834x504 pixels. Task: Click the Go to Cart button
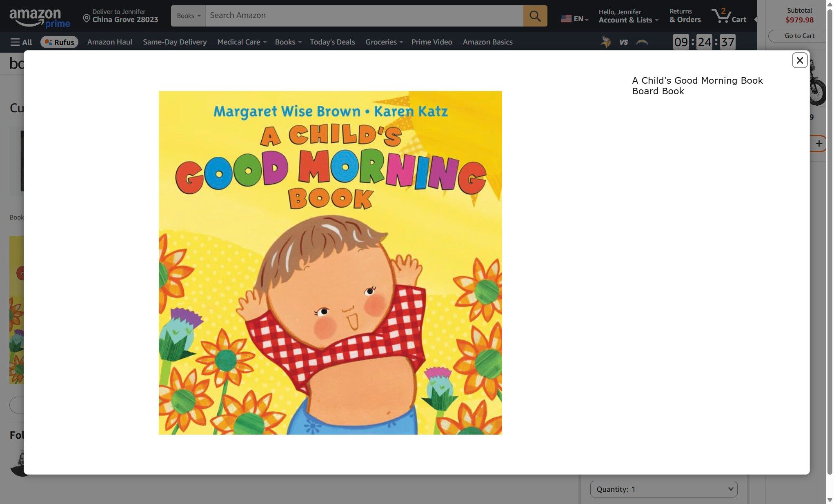[799, 36]
